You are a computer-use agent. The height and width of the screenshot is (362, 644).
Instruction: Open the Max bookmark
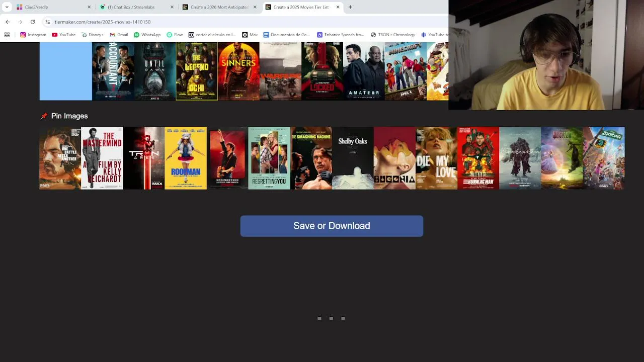250,35
